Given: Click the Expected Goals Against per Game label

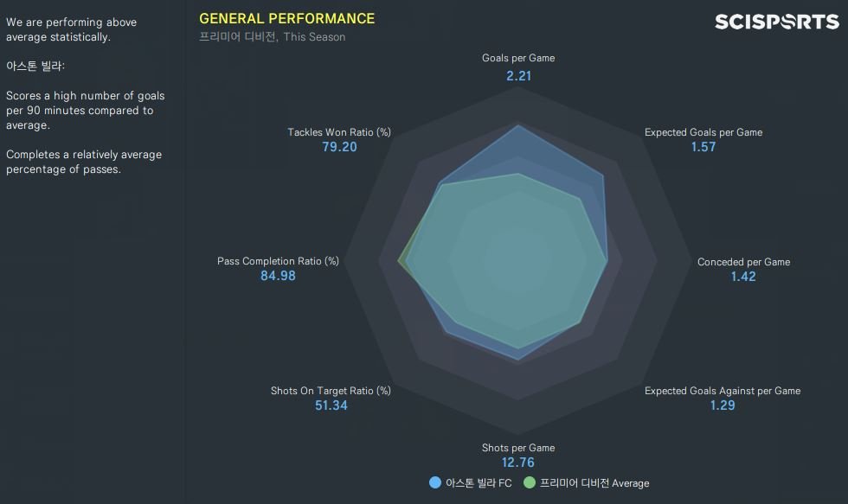Looking at the screenshot, I should coord(723,391).
